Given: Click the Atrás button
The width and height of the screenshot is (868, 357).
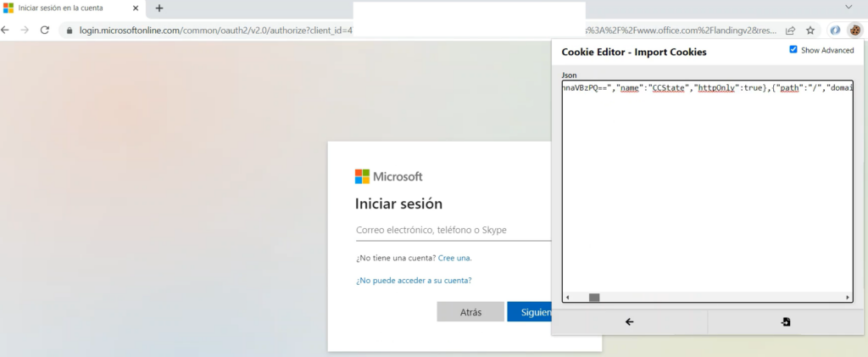Looking at the screenshot, I should pyautogui.click(x=470, y=312).
